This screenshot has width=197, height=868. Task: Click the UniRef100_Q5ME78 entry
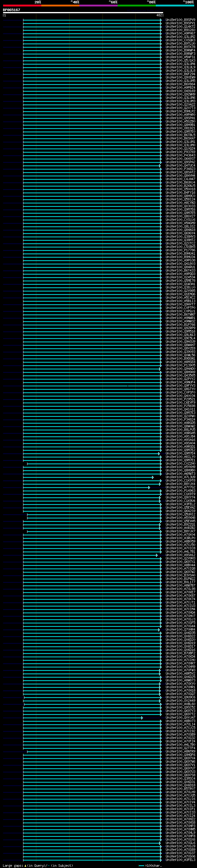coord(180,281)
